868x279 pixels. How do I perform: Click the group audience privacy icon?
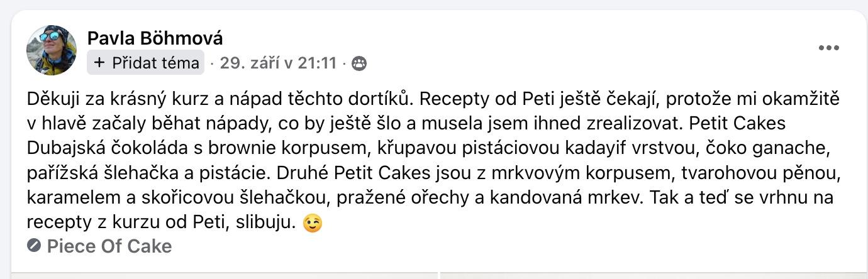tap(359, 63)
